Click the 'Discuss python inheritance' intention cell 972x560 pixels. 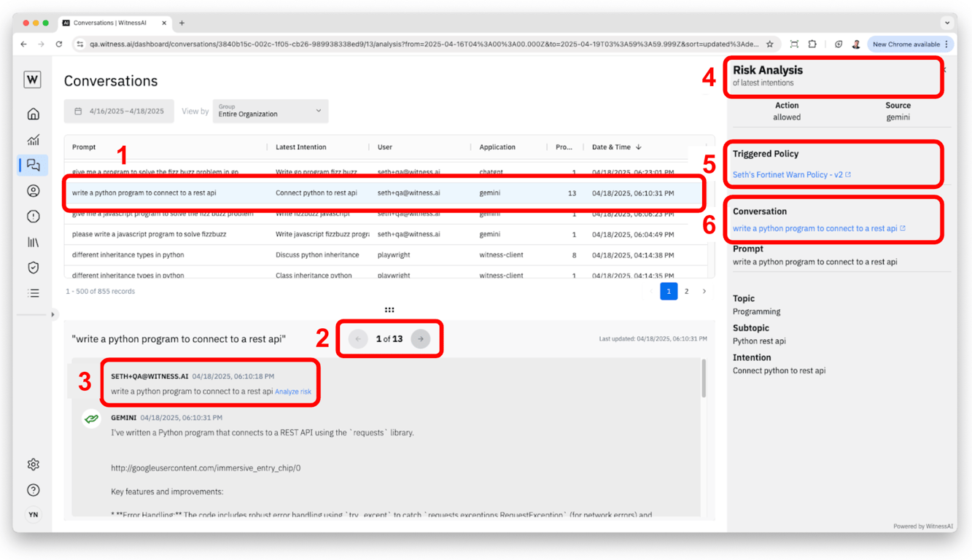[x=317, y=255]
